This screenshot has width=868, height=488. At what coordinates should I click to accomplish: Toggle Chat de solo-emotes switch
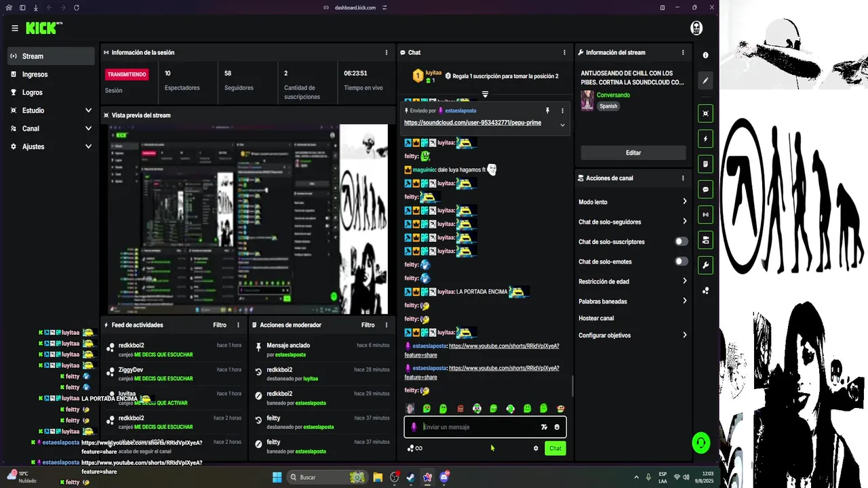click(682, 262)
